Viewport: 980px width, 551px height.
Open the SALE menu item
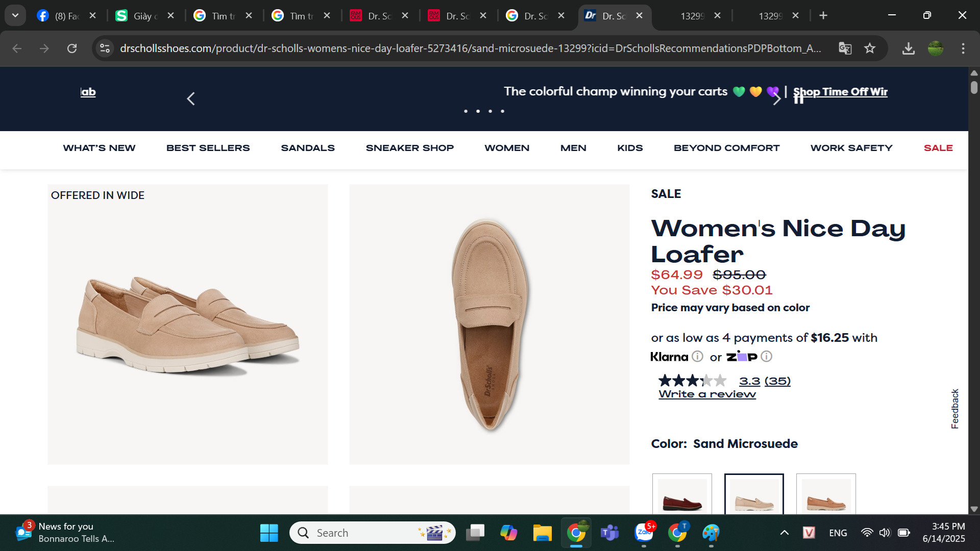[x=938, y=148]
